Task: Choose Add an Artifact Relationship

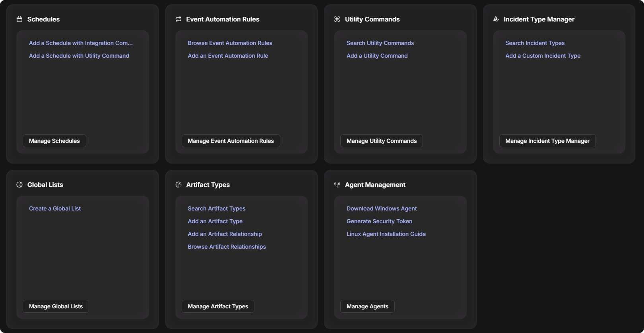Action: click(x=225, y=234)
